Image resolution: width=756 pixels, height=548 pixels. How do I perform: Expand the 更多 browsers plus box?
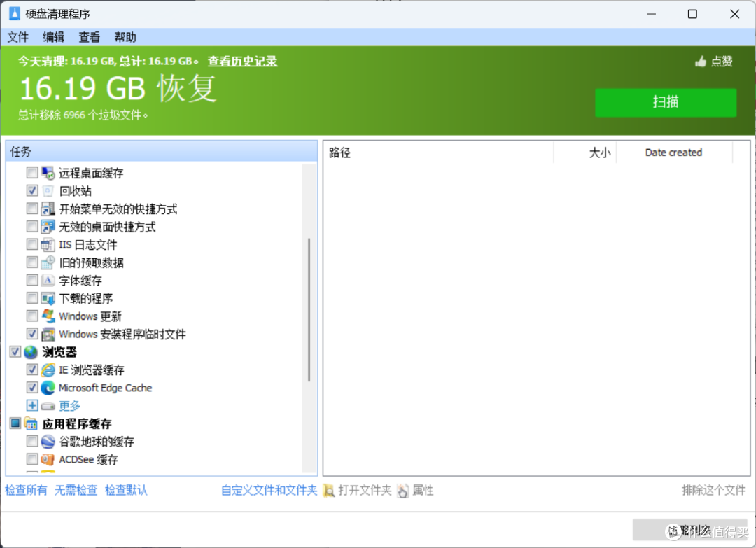[x=31, y=406]
